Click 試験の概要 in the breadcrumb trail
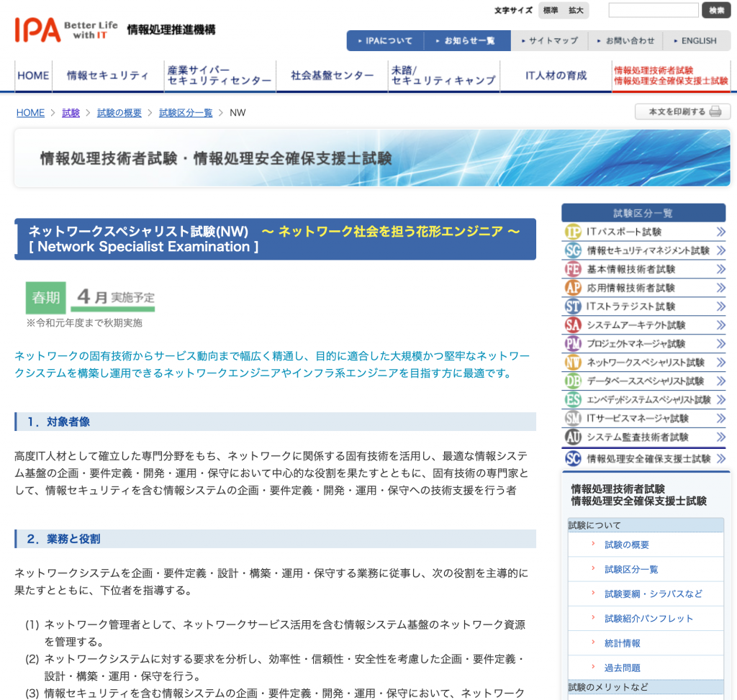Image resolution: width=737 pixels, height=700 pixels. click(119, 113)
